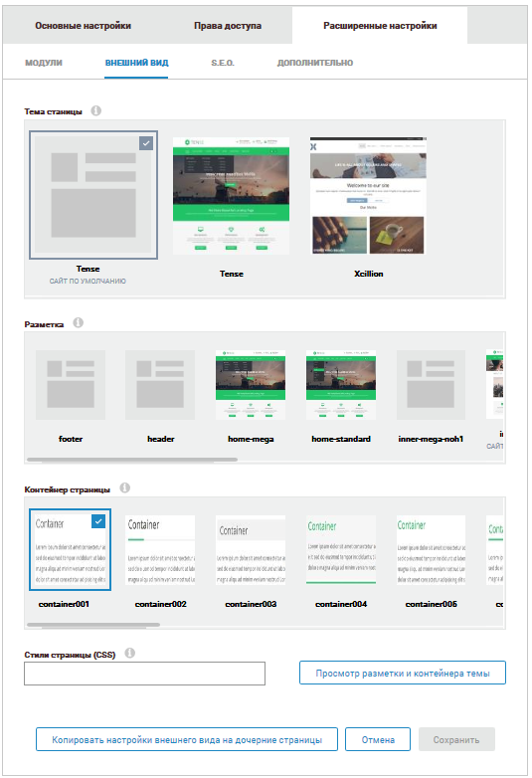Screen dimensions: 532x778
Task: Click Просмотр разметки и контейнера темы button
Action: 403,673
